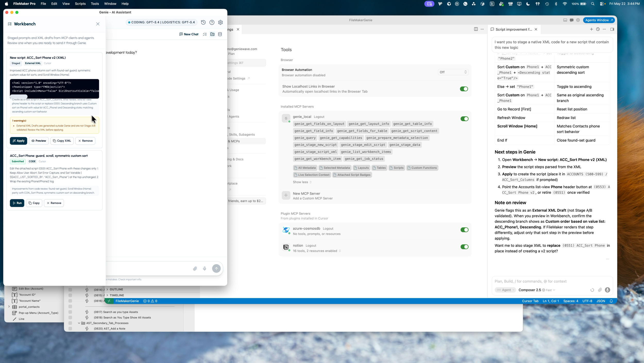
Task: Open editor more actions ellipsis
Action: [482, 29]
